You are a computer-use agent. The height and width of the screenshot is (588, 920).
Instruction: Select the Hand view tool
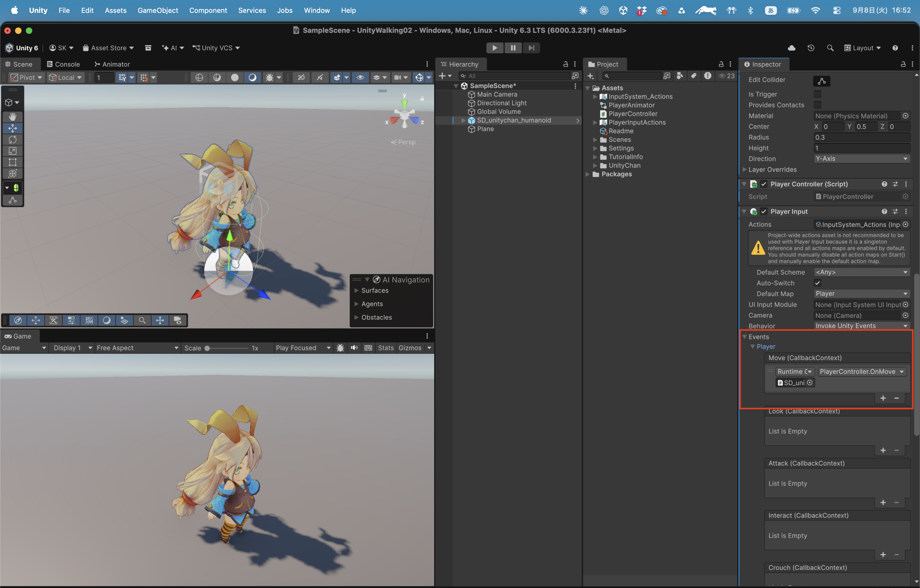[x=12, y=116]
